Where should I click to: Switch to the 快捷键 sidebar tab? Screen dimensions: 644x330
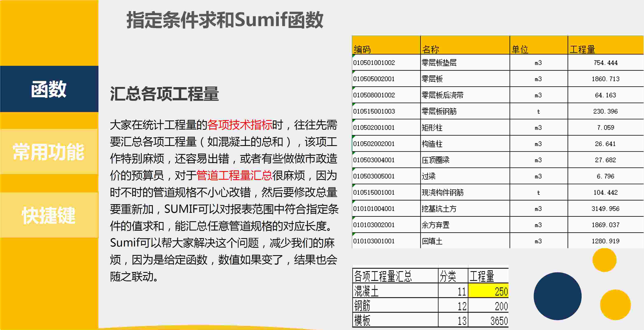(x=49, y=215)
